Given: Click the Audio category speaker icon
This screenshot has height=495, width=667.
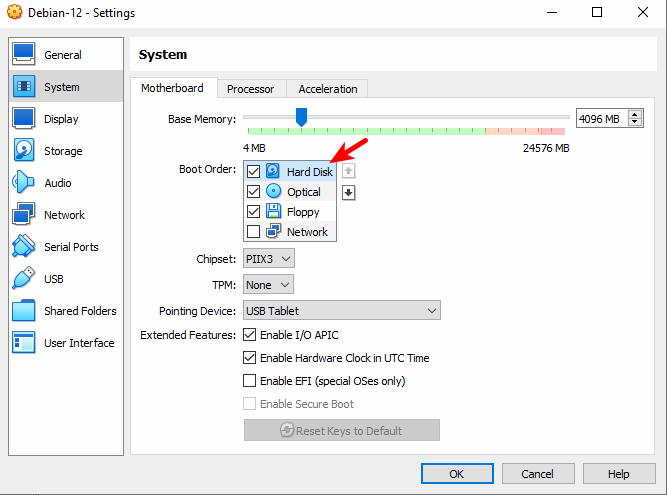Looking at the screenshot, I should [x=23, y=182].
